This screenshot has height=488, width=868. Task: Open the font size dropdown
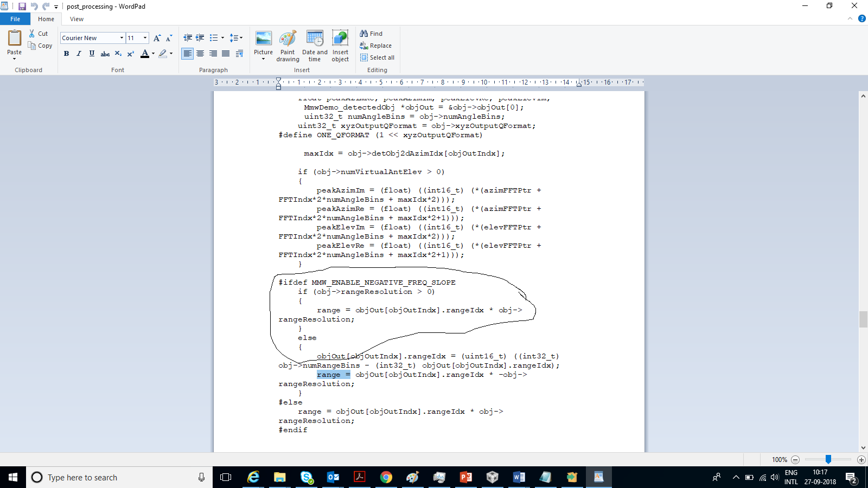pos(145,38)
